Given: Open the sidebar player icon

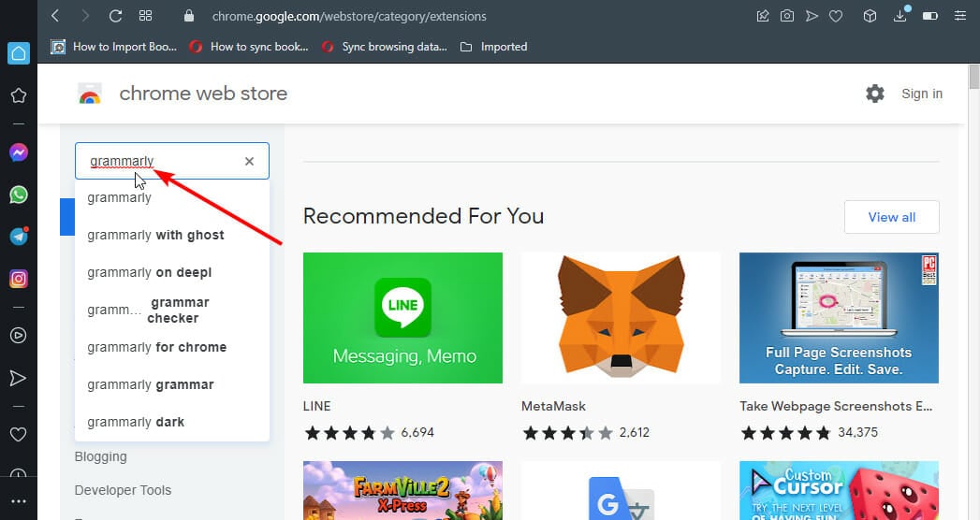Looking at the screenshot, I should [19, 335].
